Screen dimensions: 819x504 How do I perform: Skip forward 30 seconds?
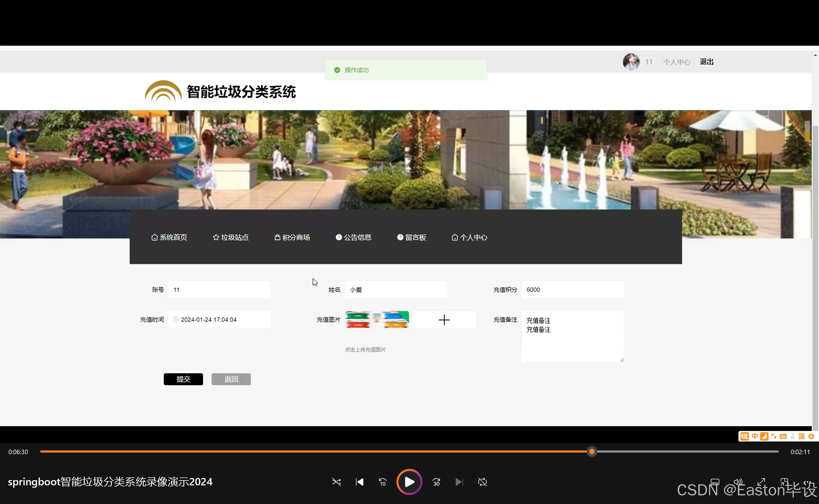(436, 482)
